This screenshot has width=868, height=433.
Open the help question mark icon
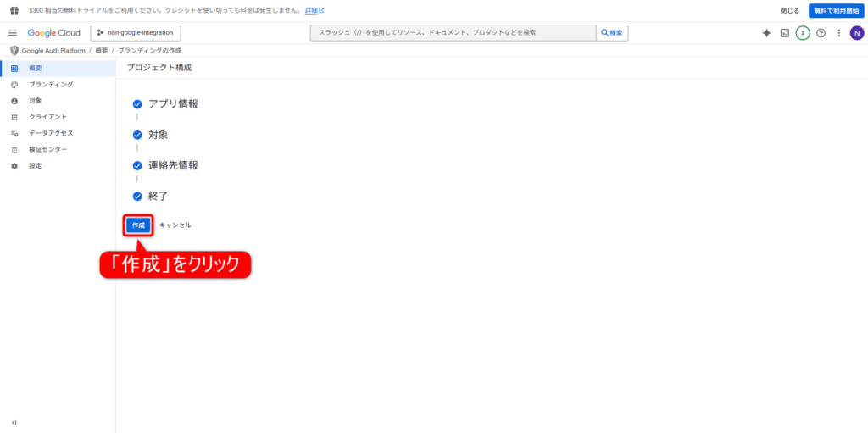coord(821,33)
